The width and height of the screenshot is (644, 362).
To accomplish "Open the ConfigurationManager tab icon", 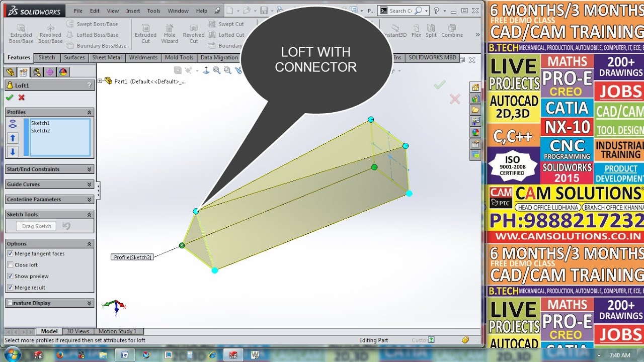I will pos(36,72).
